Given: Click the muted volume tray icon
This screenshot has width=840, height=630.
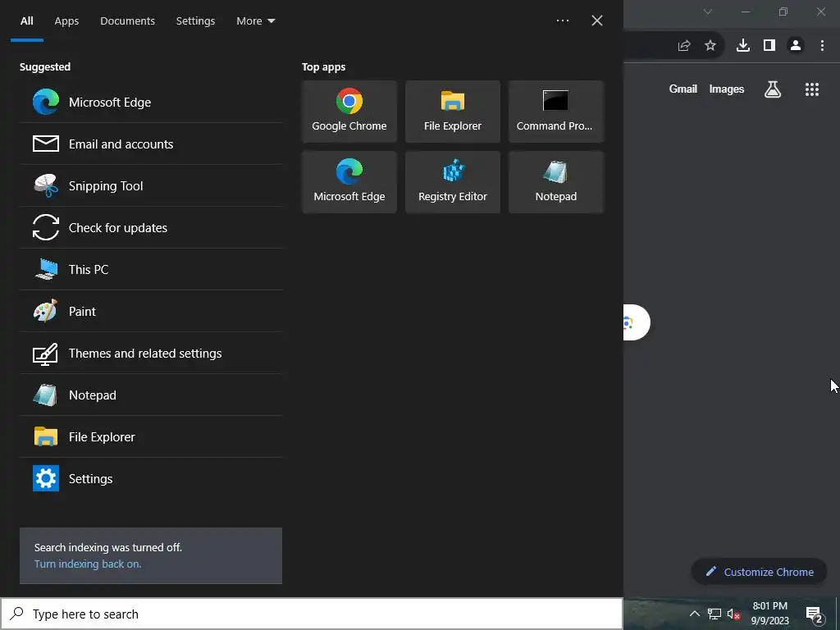Looking at the screenshot, I should coord(733,614).
